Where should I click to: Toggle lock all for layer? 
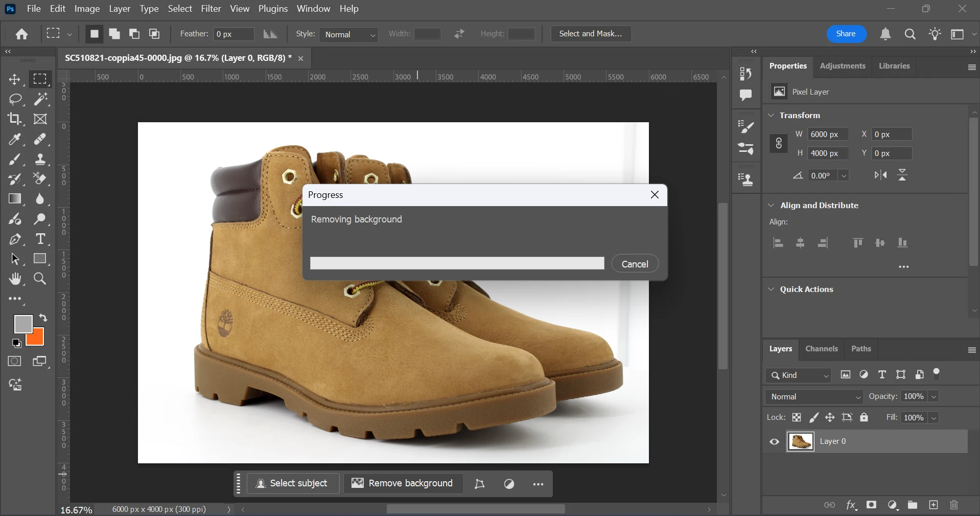[x=864, y=417]
